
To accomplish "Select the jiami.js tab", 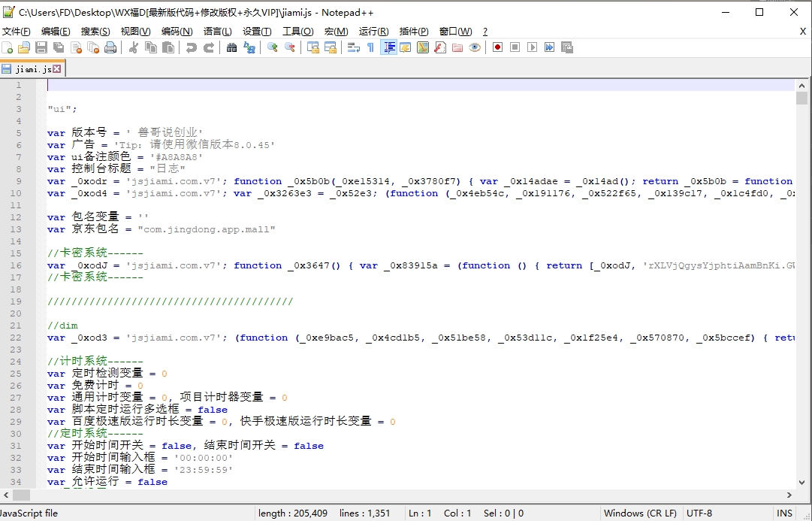I will click(32, 69).
